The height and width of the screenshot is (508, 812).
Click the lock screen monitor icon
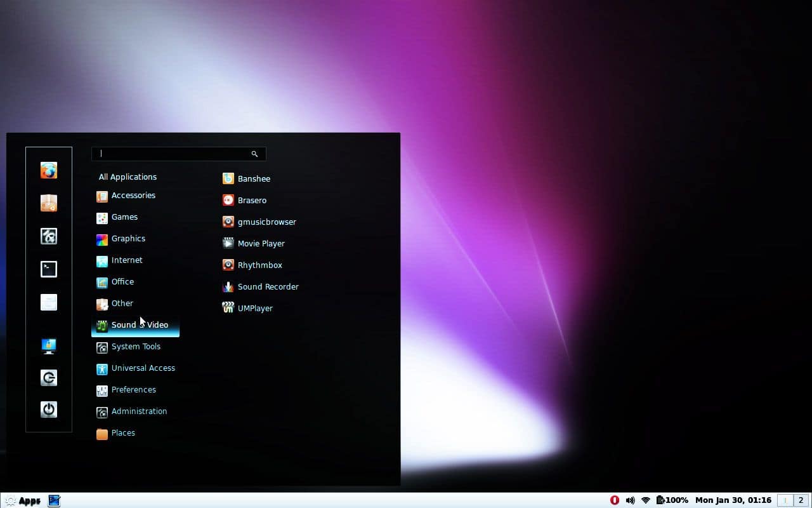[49, 345]
